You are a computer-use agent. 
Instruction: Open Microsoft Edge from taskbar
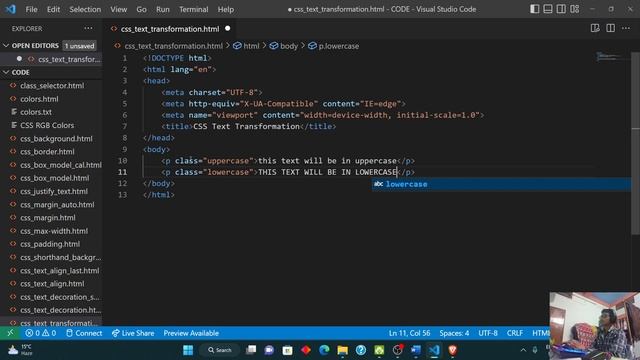pos(324,350)
